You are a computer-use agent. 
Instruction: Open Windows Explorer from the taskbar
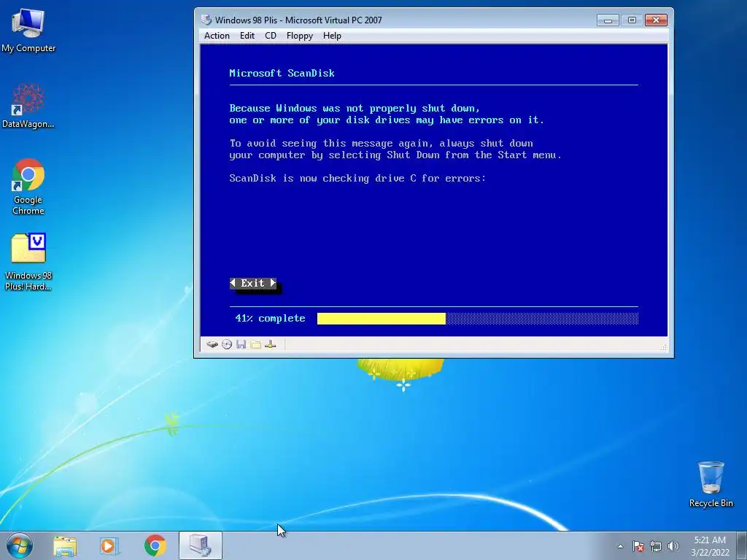click(65, 545)
